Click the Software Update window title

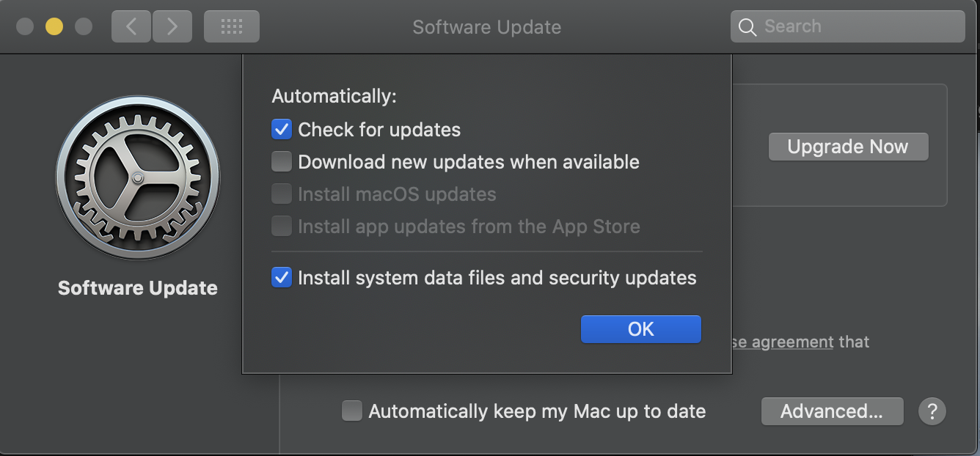pyautogui.click(x=487, y=27)
